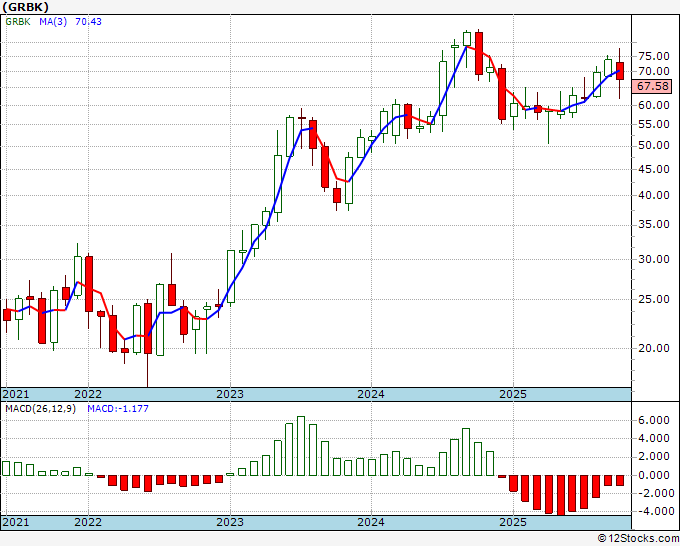The image size is (680, 546).
Task: Click the 0.000 MACD axis label
Action: (654, 475)
